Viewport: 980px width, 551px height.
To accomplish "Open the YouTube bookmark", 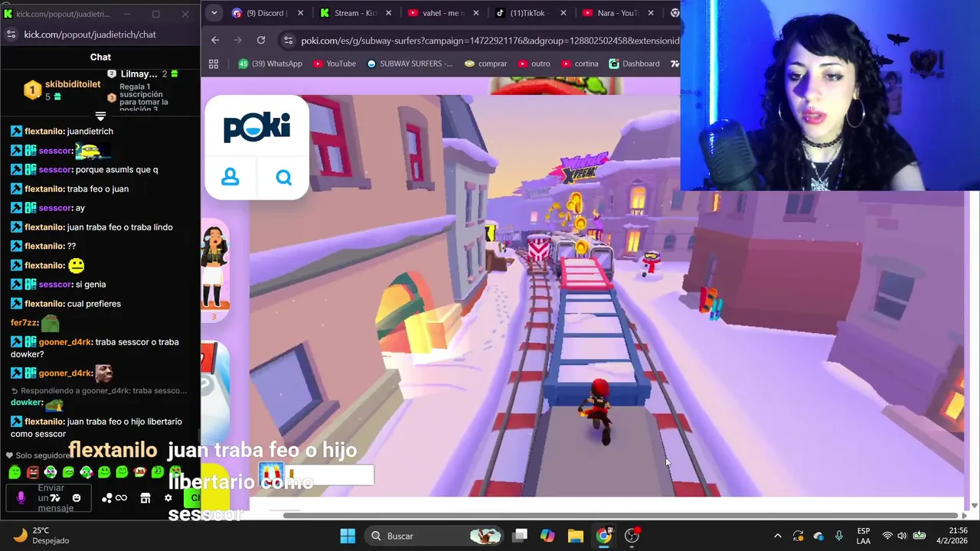I will click(x=334, y=64).
